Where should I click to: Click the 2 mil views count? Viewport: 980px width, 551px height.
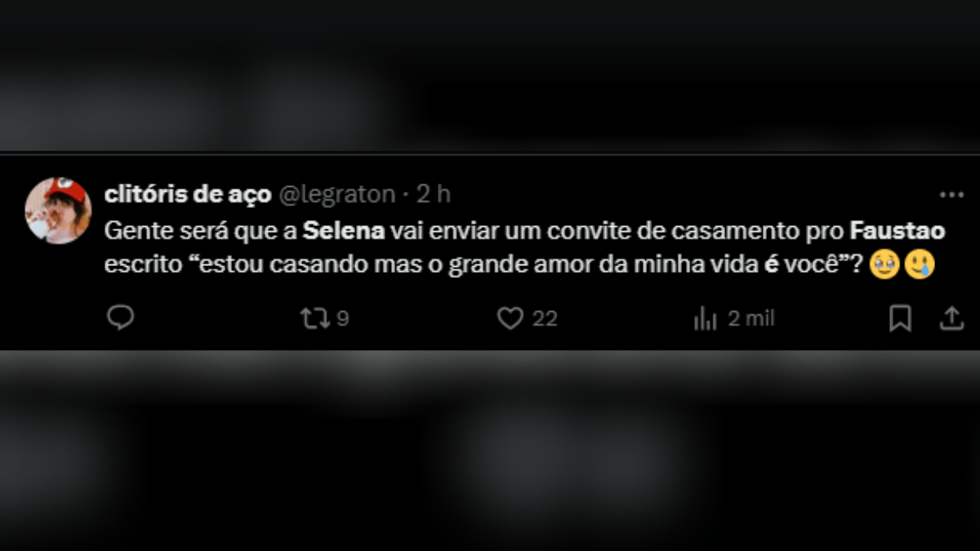point(751,319)
